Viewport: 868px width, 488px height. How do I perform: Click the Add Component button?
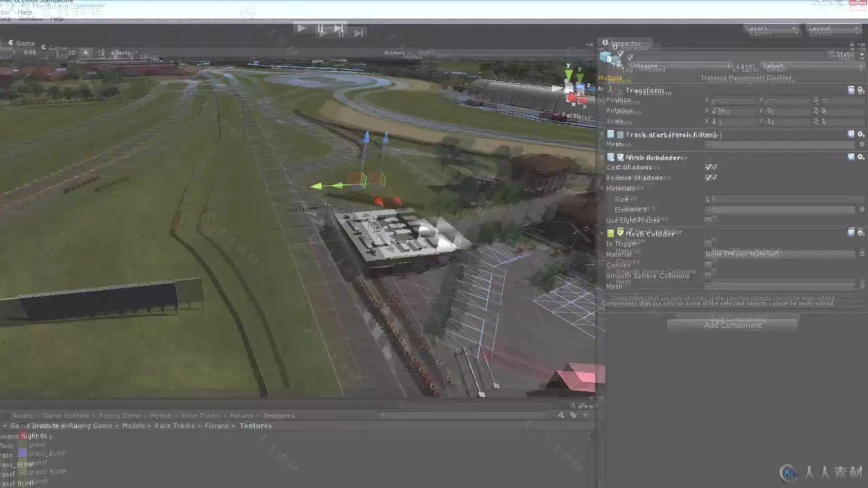tap(732, 325)
